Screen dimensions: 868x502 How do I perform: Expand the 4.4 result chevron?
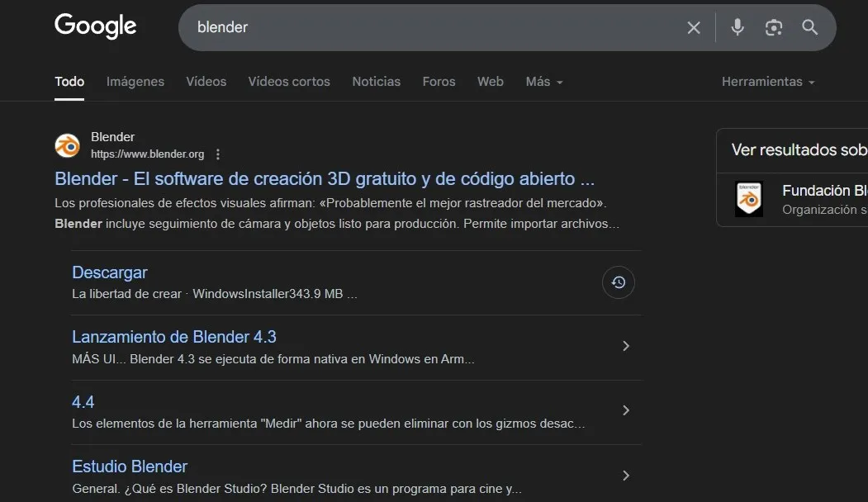(x=626, y=410)
